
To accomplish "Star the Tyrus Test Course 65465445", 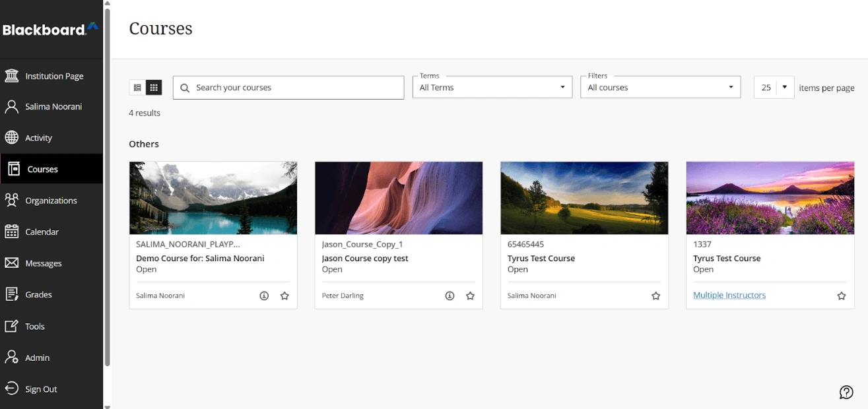I will click(656, 296).
